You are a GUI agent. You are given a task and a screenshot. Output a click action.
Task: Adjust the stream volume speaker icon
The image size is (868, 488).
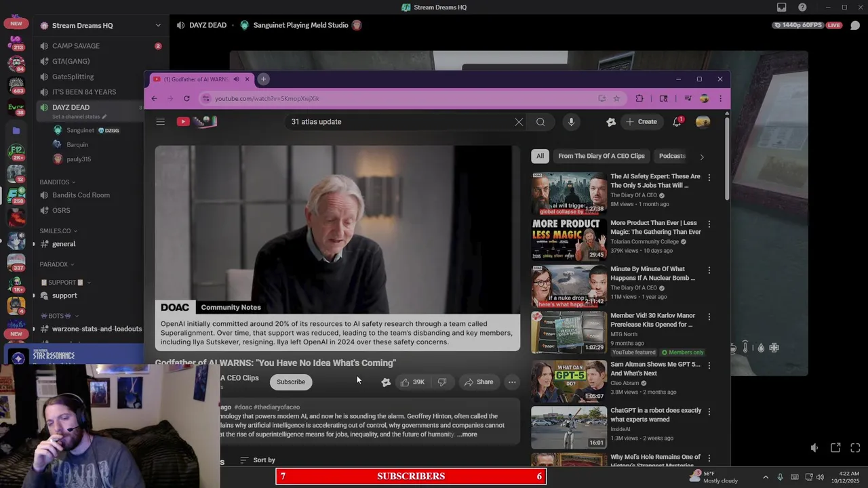click(x=814, y=447)
